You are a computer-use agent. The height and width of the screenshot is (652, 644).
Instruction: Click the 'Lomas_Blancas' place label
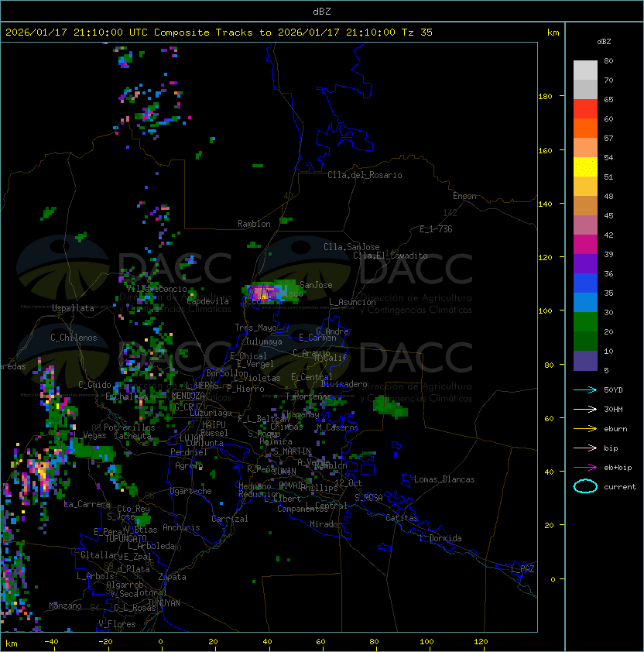444,479
